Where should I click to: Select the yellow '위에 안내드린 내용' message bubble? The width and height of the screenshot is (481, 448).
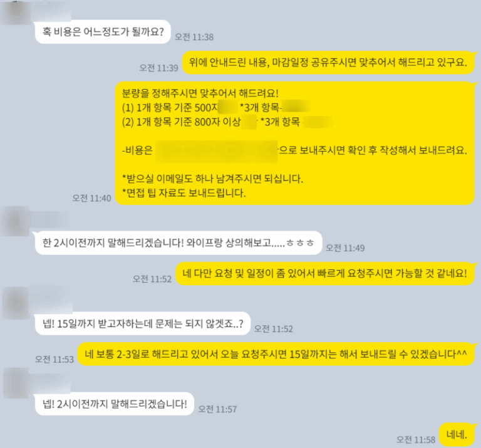tap(328, 63)
